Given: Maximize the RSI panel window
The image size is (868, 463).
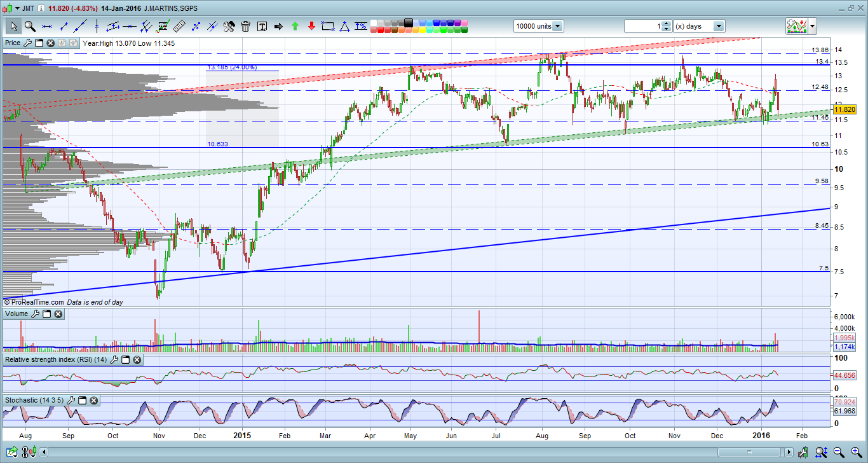Looking at the screenshot, I should (x=126, y=360).
